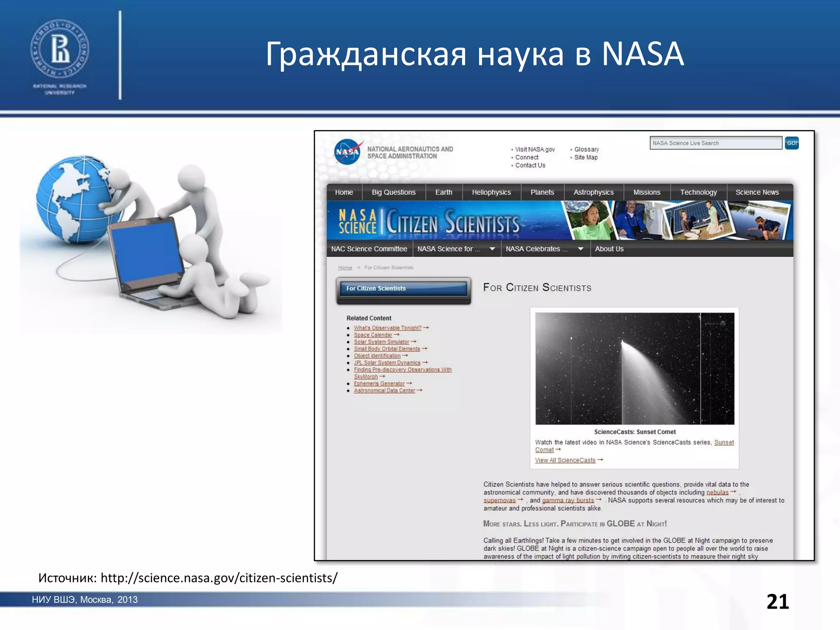Screen dimensions: 840x630
Task: Select the Missions tab
Action: [647, 192]
